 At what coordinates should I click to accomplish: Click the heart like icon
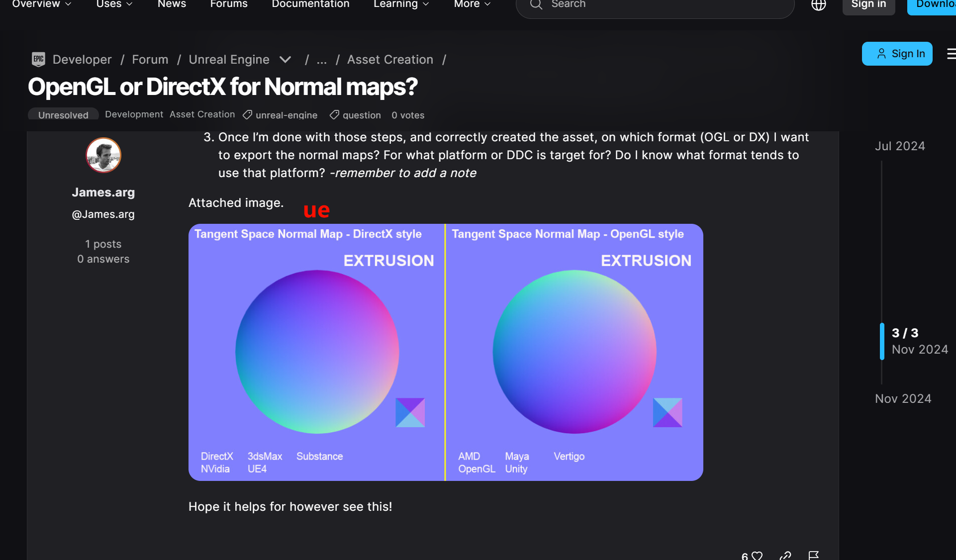pyautogui.click(x=757, y=556)
